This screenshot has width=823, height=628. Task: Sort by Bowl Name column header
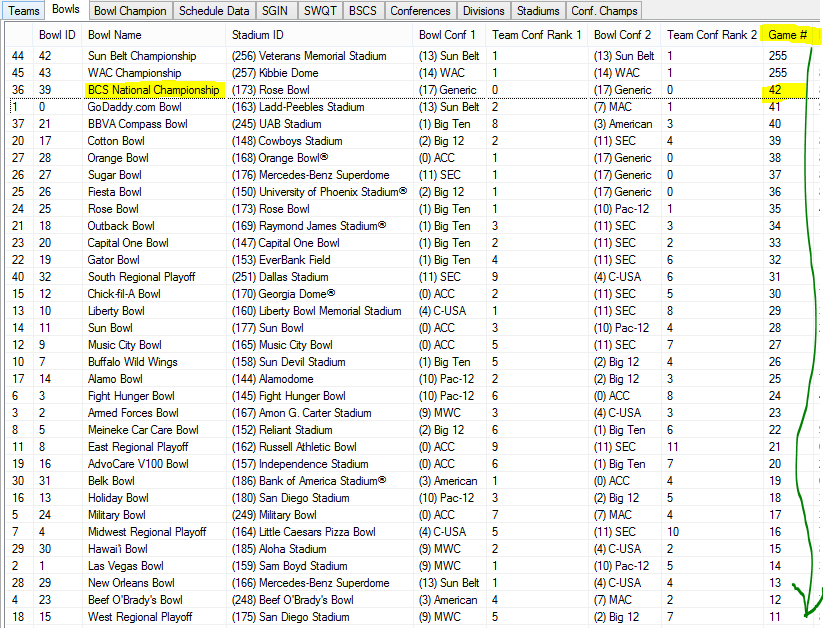point(113,35)
